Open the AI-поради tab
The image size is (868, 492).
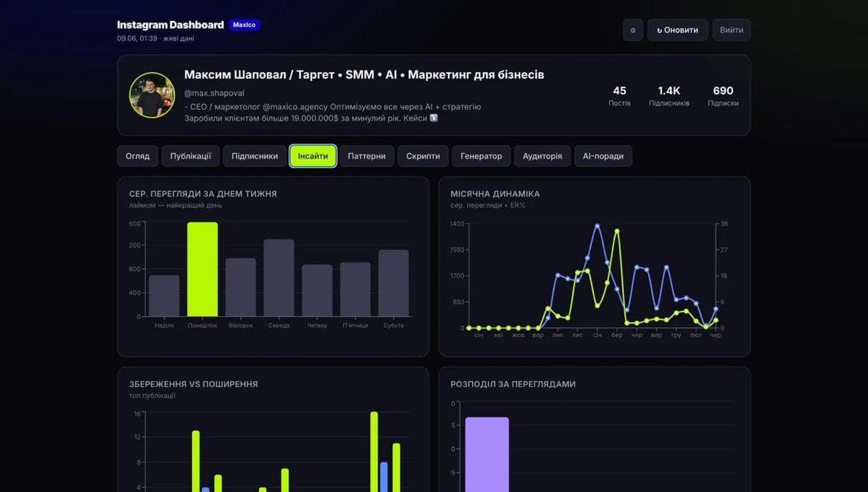(x=604, y=156)
